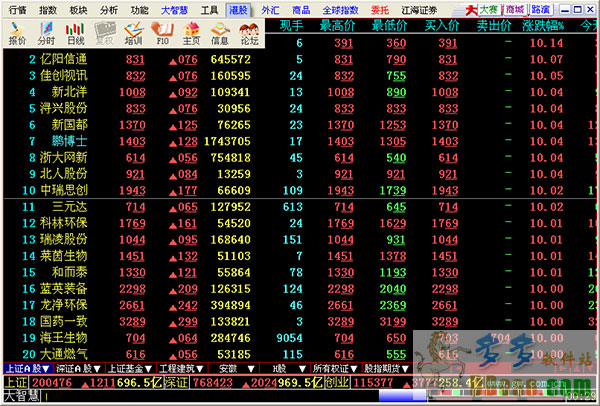
Task: Open the 板块 menu
Action: tap(78, 10)
